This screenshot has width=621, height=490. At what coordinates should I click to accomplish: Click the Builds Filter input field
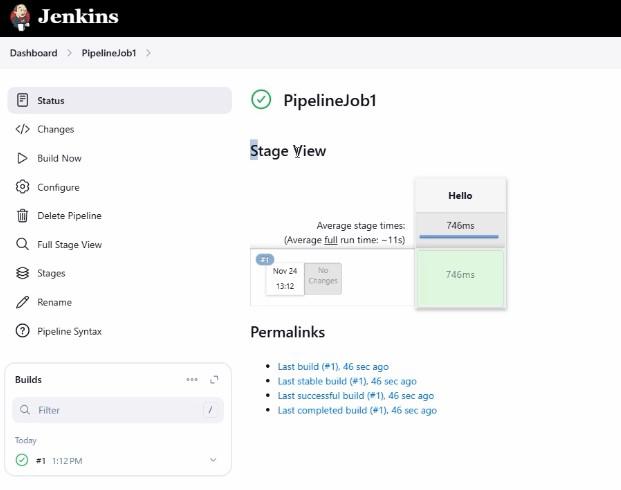(x=118, y=410)
